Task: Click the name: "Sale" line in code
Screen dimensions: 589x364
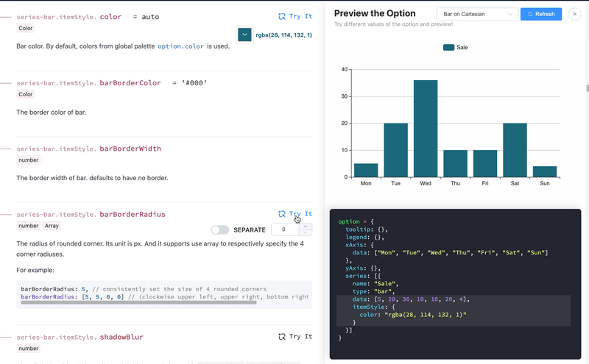Action: coord(375,284)
